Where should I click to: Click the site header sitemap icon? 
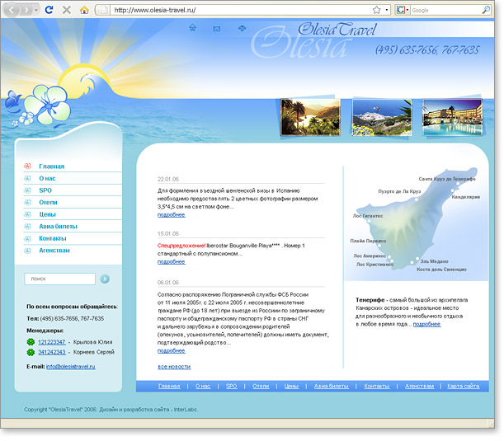tap(242, 28)
